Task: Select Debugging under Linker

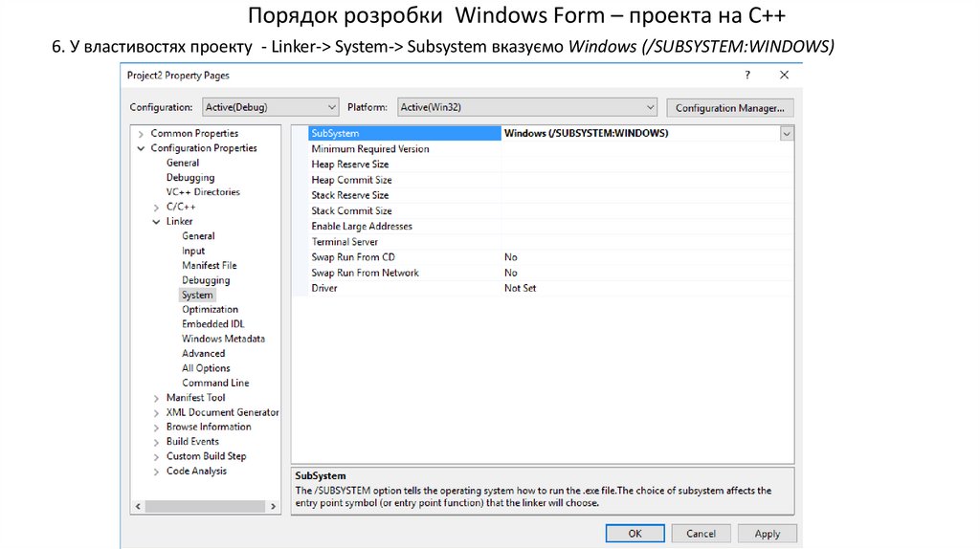Action: (x=206, y=280)
